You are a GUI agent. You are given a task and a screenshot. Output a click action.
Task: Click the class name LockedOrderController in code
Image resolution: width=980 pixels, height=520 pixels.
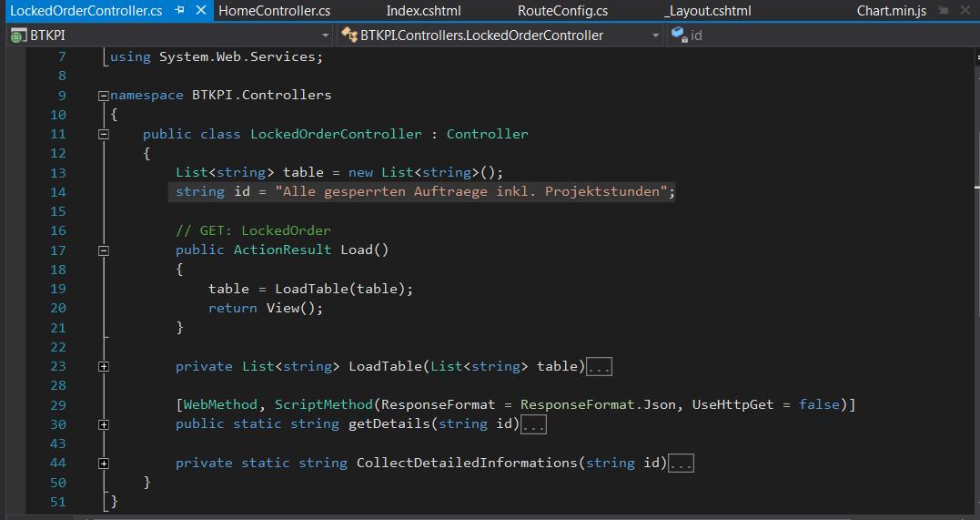[337, 134]
